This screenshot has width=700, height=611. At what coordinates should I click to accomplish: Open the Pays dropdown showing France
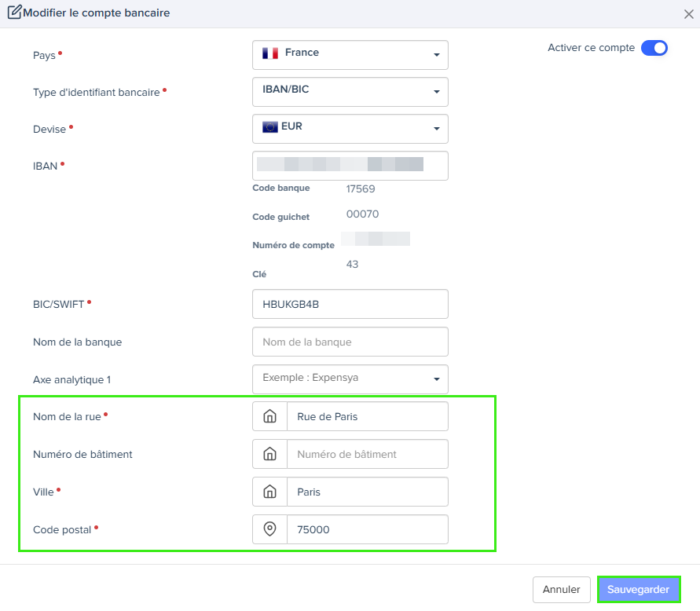pyautogui.click(x=350, y=55)
